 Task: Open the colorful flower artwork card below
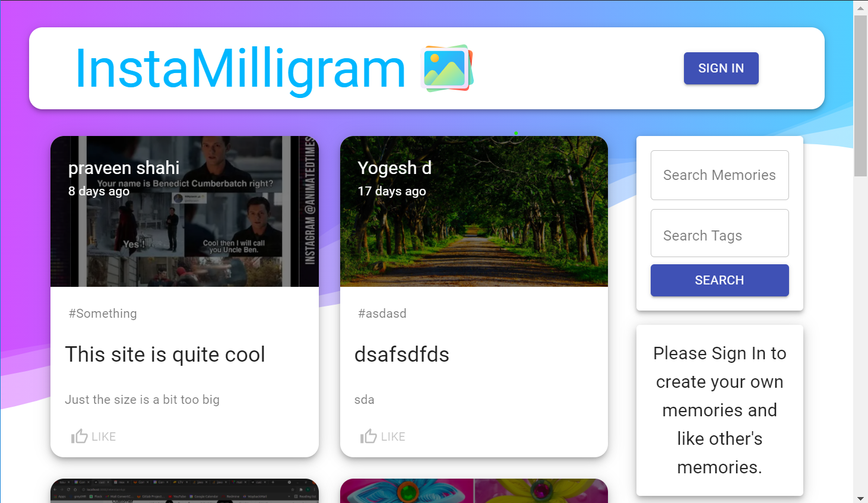(474, 491)
